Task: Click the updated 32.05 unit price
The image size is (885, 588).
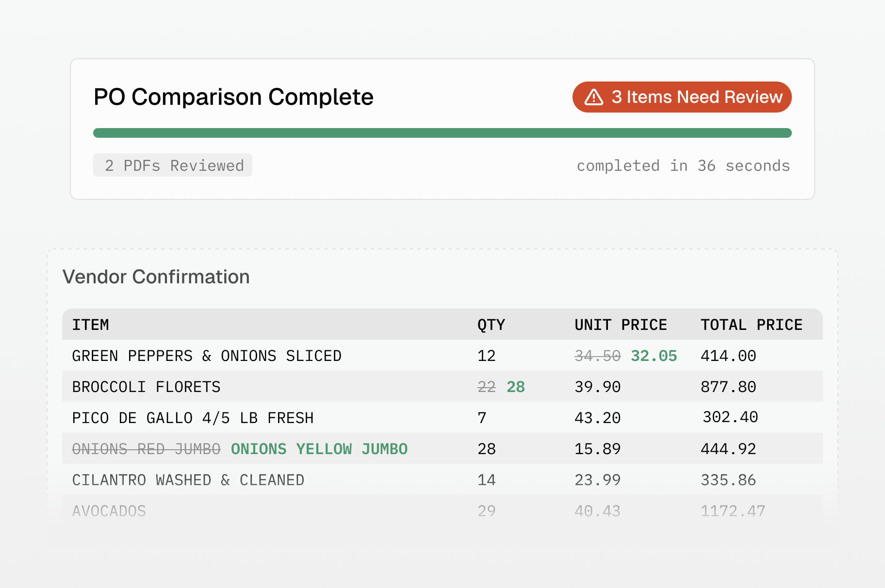Action: click(x=654, y=356)
